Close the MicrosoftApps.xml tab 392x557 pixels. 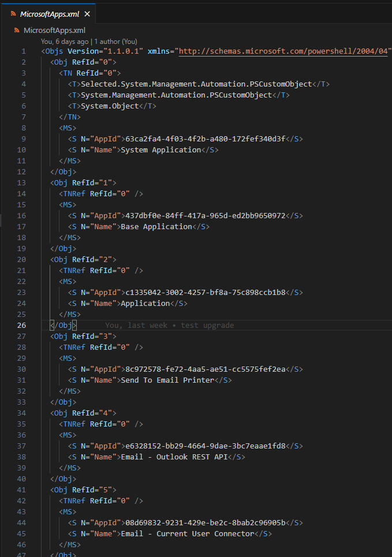[87, 14]
